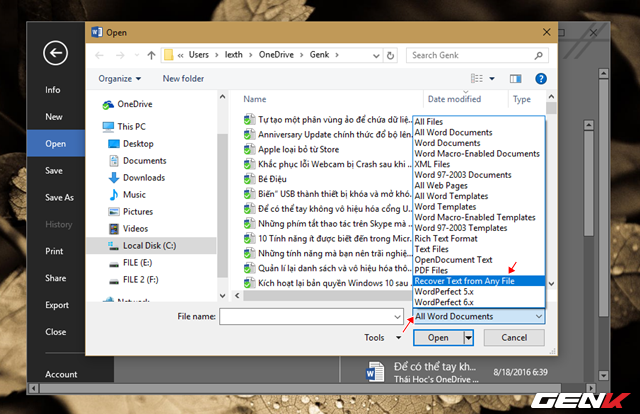This screenshot has width=640, height=414.
Task: Click the backstage back arrow circle
Action: tap(56, 53)
